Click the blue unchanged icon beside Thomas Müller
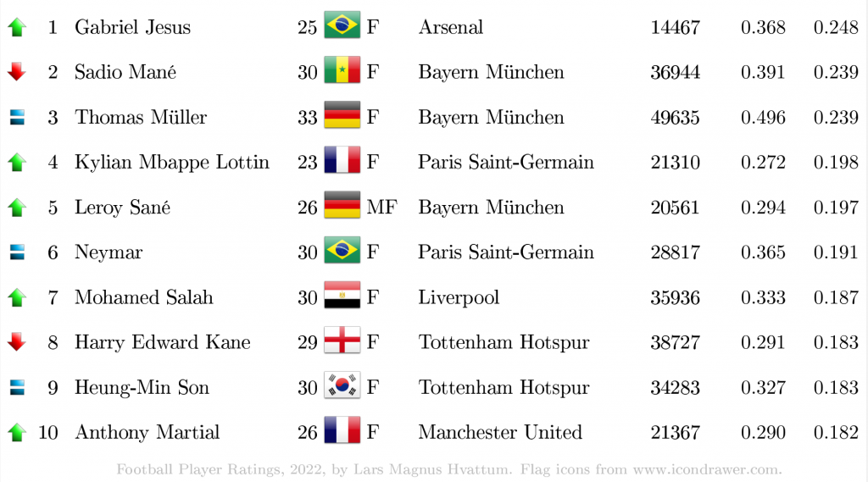Viewport: 868px width, 482px height. [x=17, y=117]
